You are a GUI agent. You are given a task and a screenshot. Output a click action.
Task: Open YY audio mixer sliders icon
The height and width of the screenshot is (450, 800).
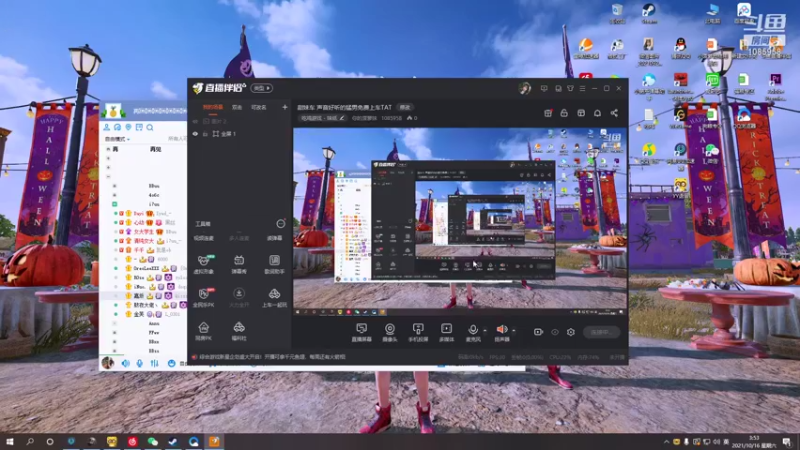click(x=155, y=363)
